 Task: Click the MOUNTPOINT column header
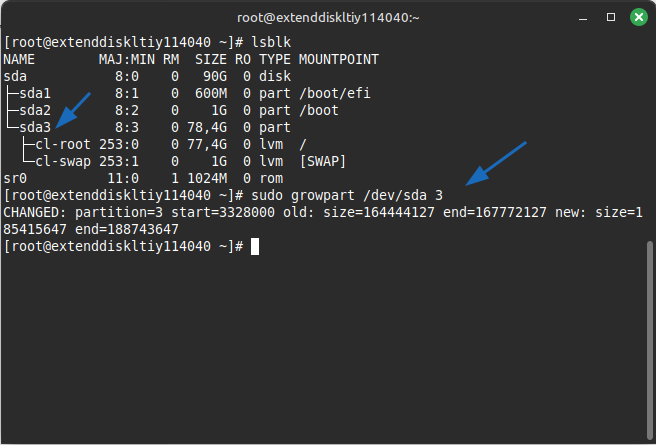[x=340, y=59]
